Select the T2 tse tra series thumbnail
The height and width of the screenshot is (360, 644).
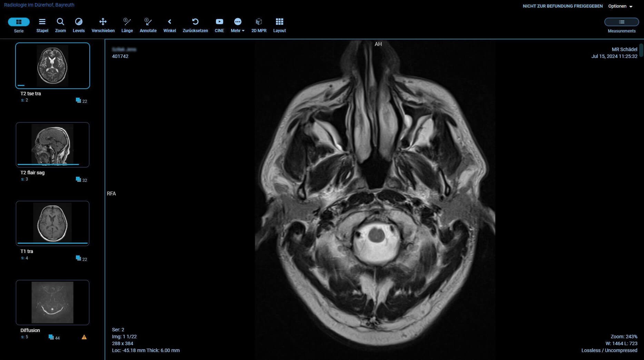tap(52, 66)
